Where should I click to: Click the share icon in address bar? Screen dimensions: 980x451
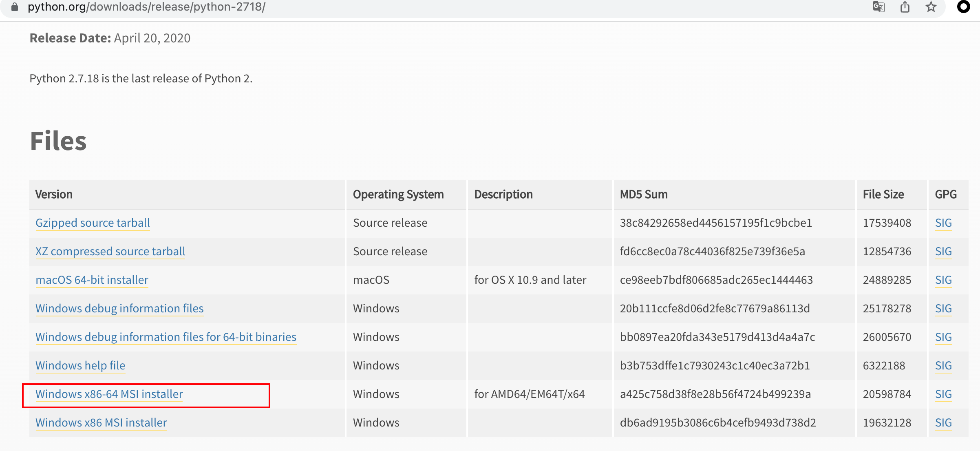905,7
